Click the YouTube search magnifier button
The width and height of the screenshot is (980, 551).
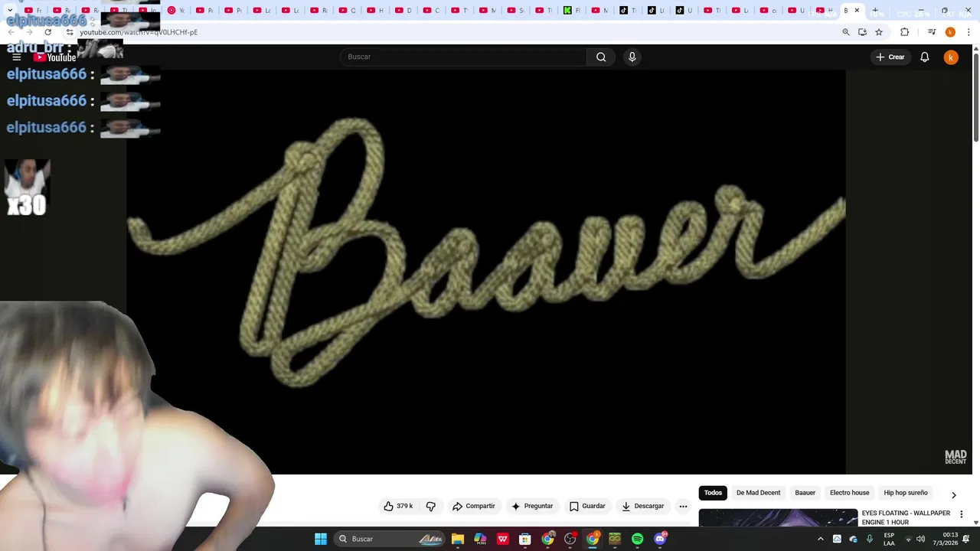[x=601, y=57]
